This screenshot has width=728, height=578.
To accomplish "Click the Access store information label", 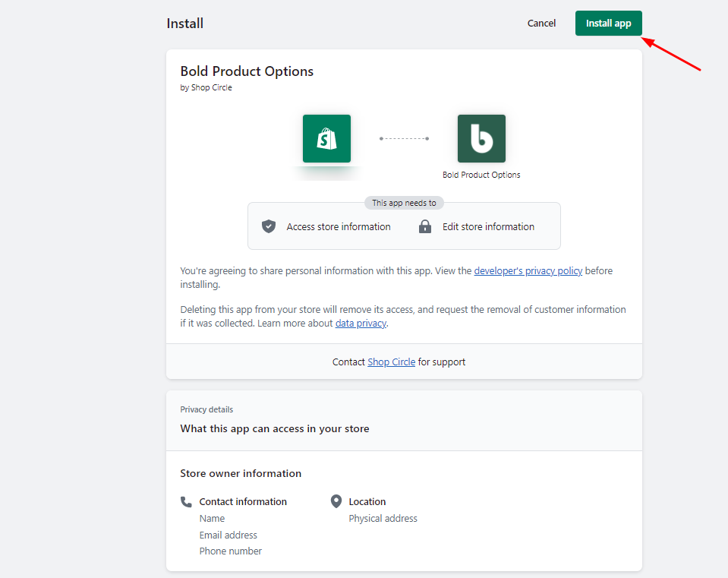I will tap(339, 226).
